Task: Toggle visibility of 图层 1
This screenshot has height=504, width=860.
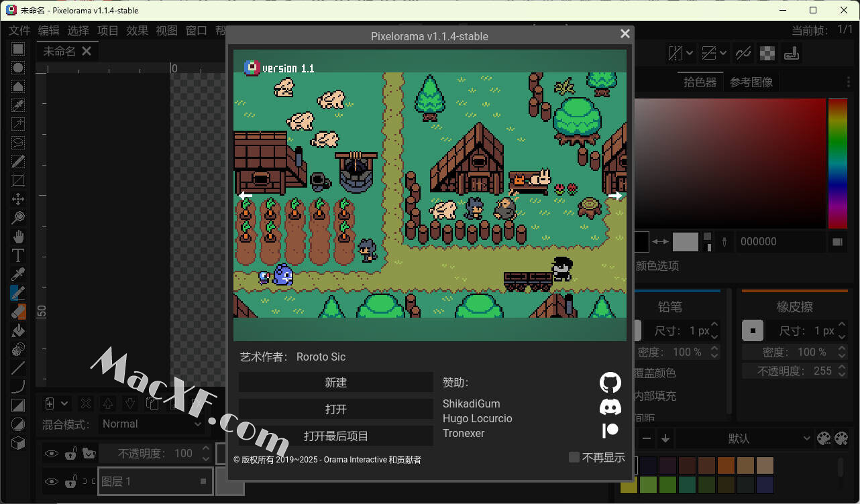Action: coord(52,481)
